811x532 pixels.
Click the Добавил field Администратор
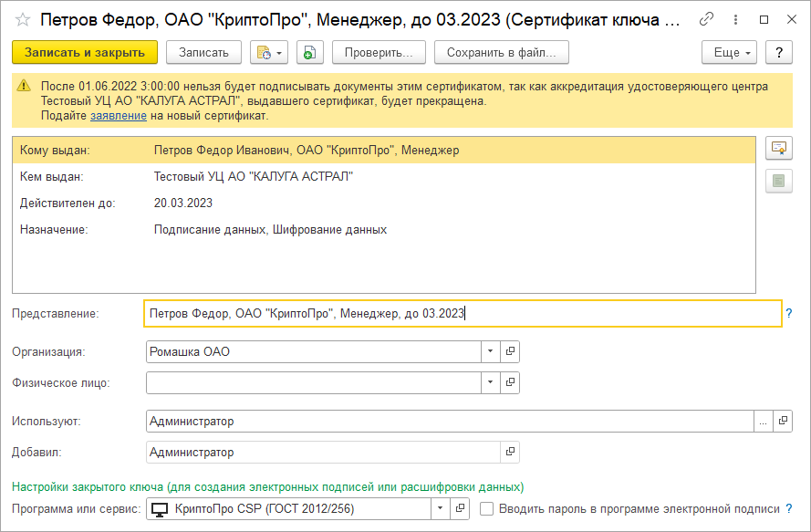pos(323,453)
